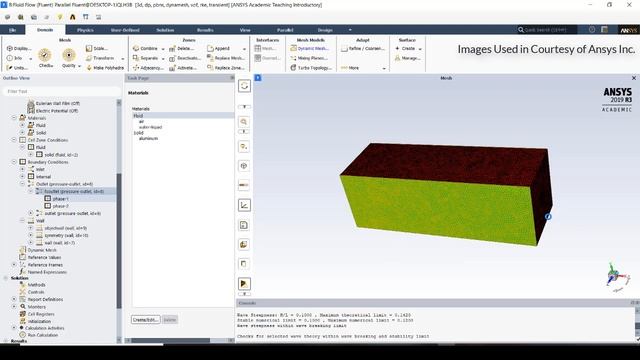Viewport: 640px width, 360px height.
Task: Click the Quick Search field
Action: 547,29
